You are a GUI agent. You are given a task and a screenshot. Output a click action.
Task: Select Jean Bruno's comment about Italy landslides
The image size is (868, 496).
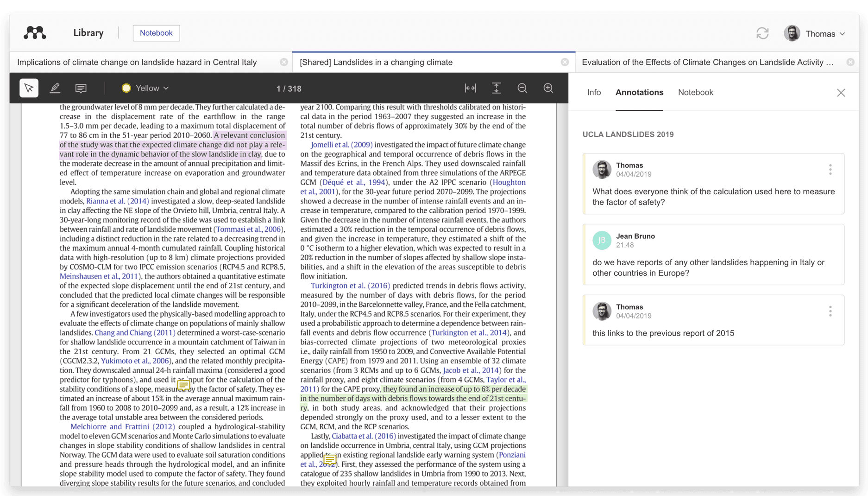click(x=713, y=254)
